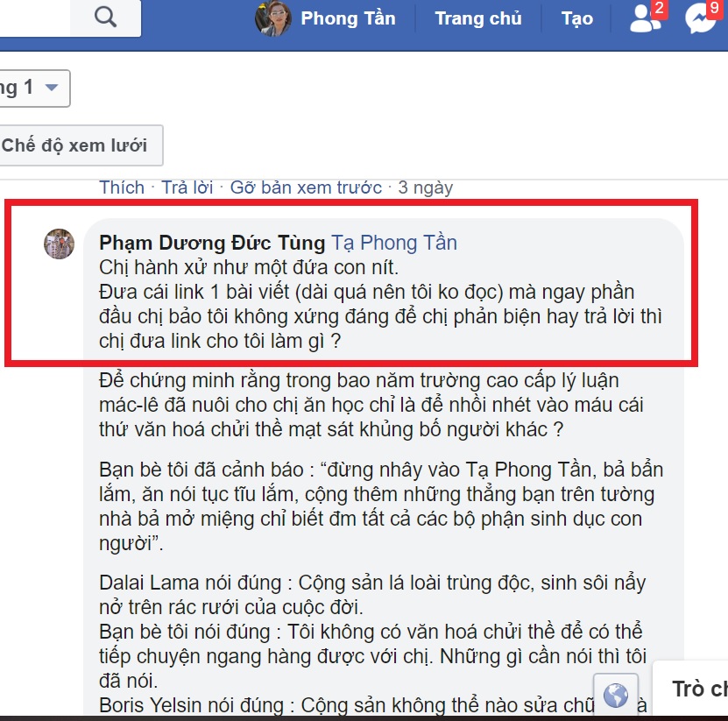Open the Tạo menu

click(x=577, y=18)
